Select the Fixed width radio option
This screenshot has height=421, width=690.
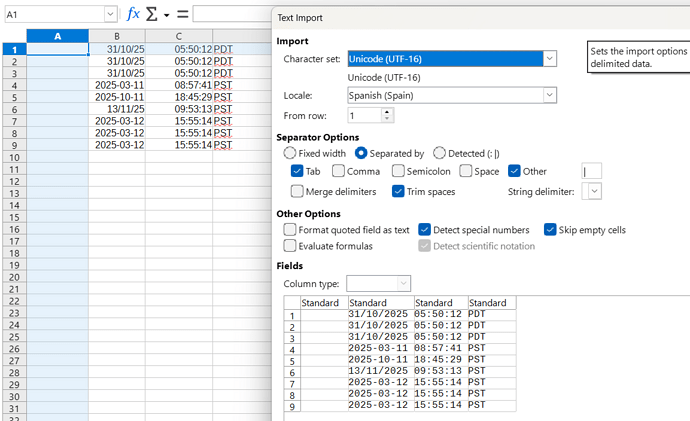point(291,153)
